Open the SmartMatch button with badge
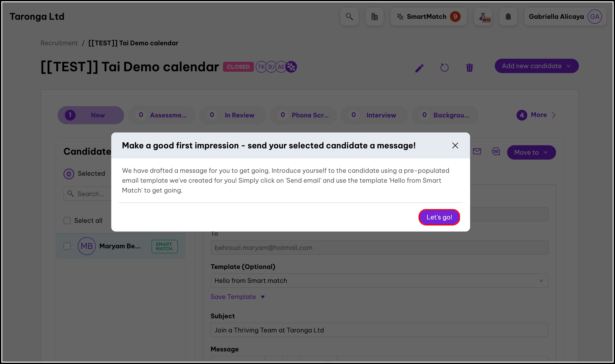 coord(428,17)
